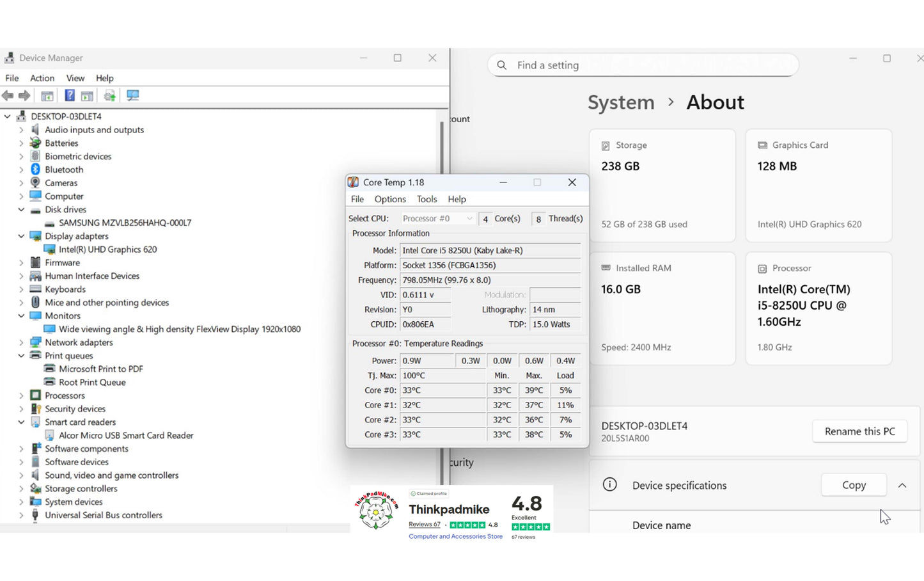Click the back arrow in Device Manager toolbar
Viewport: 924px width, 581px height.
point(8,95)
